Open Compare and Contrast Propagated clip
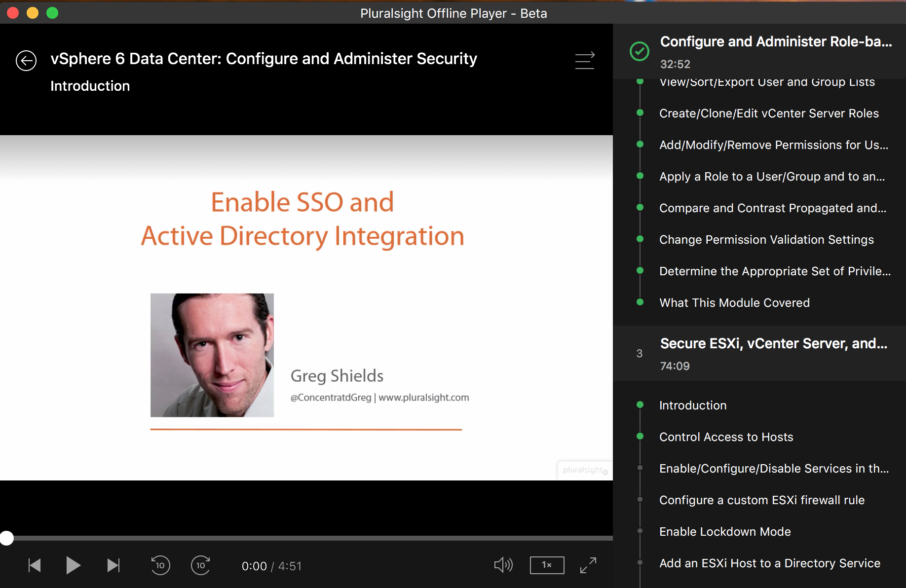 pos(773,208)
